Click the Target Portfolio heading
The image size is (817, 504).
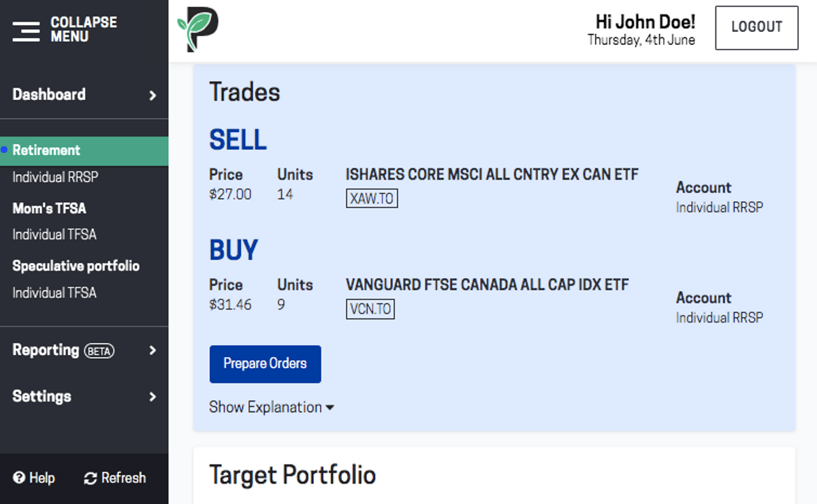[293, 475]
